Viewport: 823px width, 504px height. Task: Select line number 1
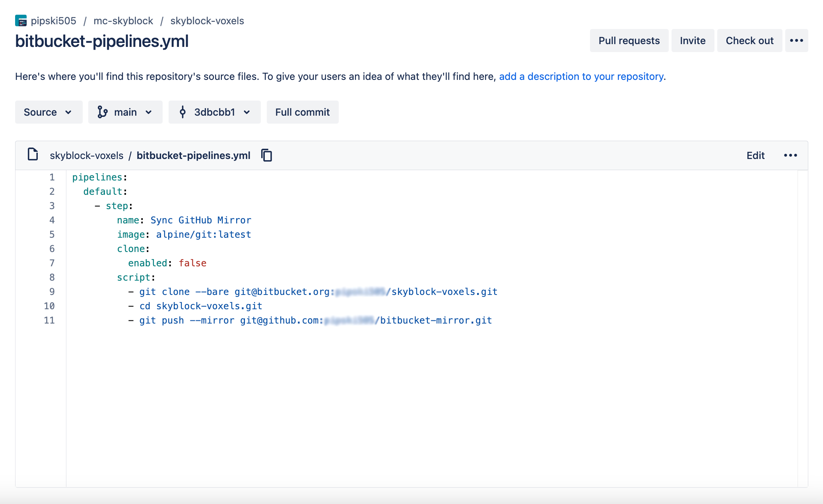point(52,177)
